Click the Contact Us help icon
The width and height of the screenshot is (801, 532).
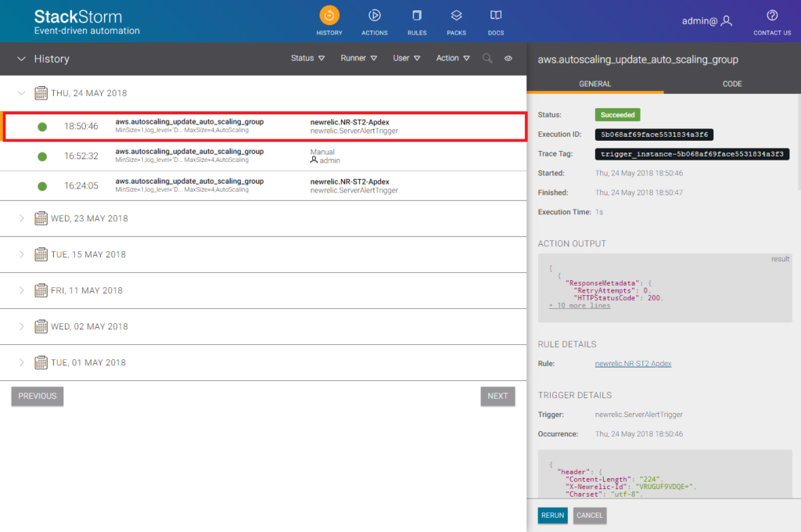pyautogui.click(x=772, y=16)
